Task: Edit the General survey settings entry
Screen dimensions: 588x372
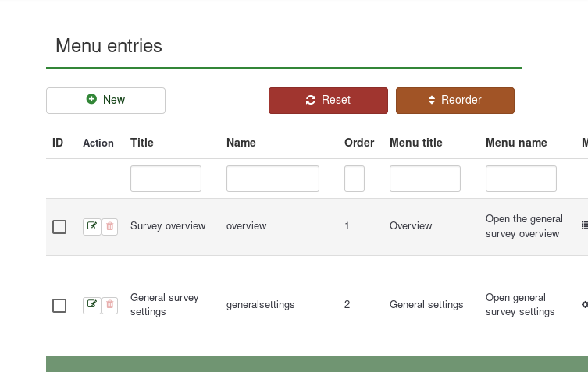Action: [x=92, y=305]
